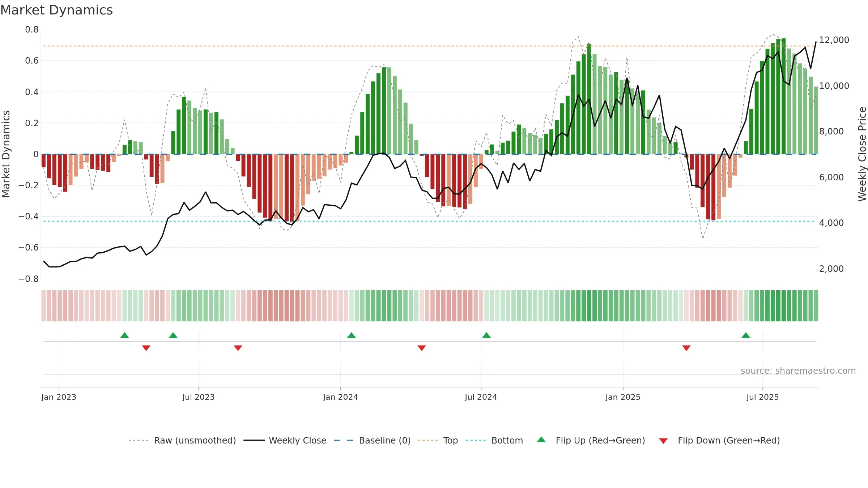Select the green flip-up marker just before Jul 2023
Screen dimensions: 868x488
pos(173,335)
